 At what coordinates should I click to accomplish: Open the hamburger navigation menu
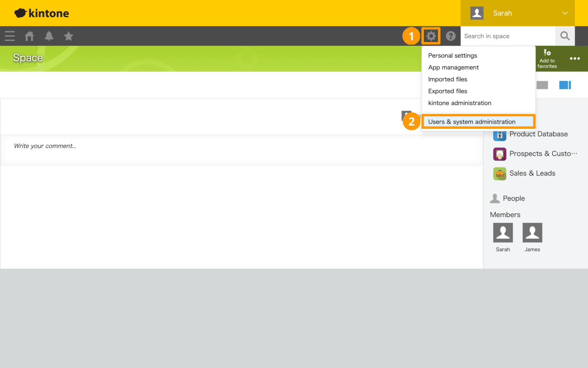[10, 36]
